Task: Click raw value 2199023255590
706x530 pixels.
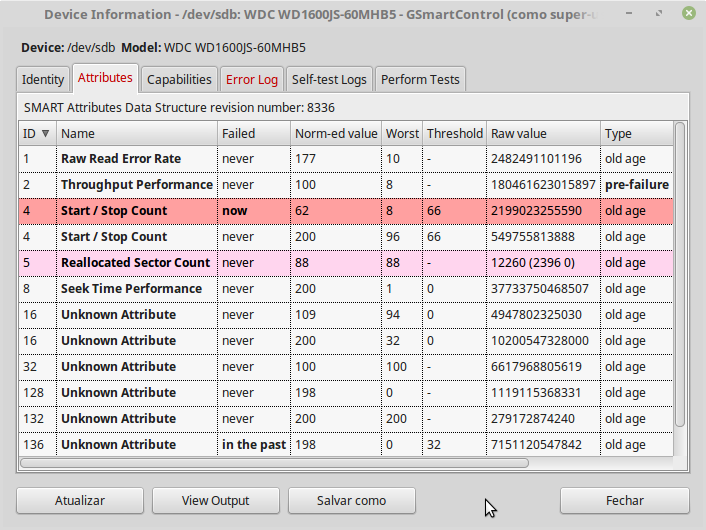Action: pyautogui.click(x=536, y=211)
